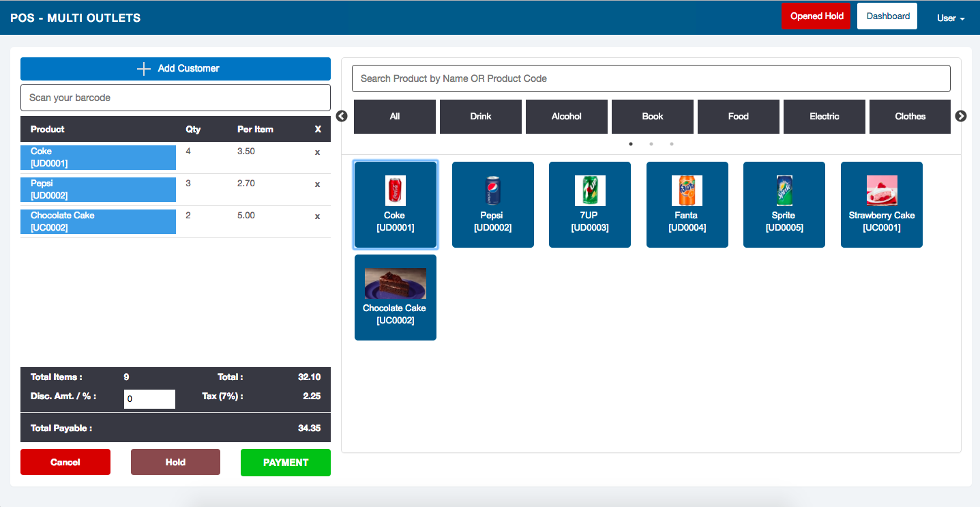
Task: Focus the Scan your barcode field
Action: (x=175, y=98)
